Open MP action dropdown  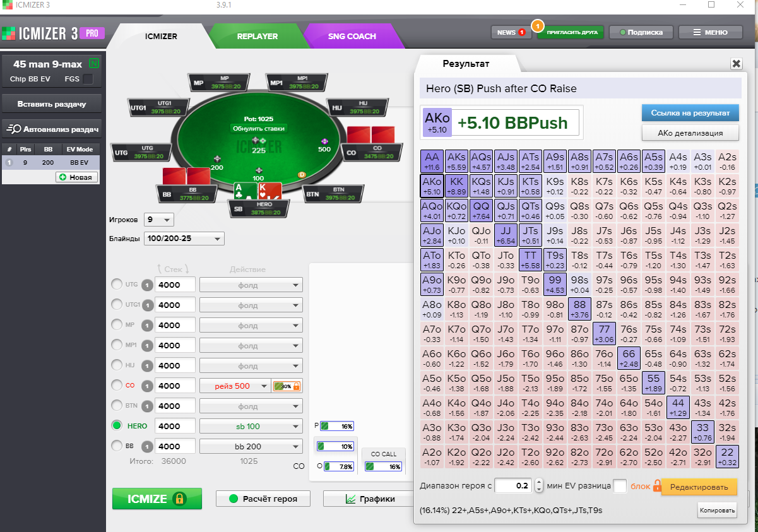click(x=251, y=325)
